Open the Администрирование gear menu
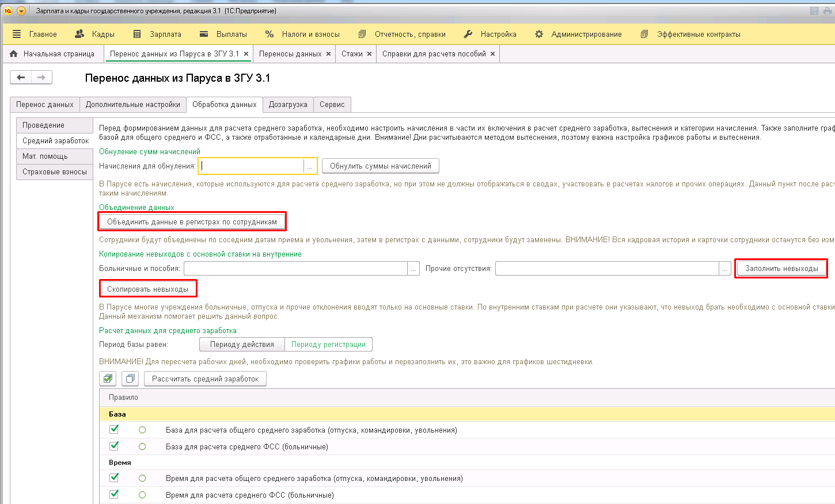The height and width of the screenshot is (504, 835). [579, 34]
